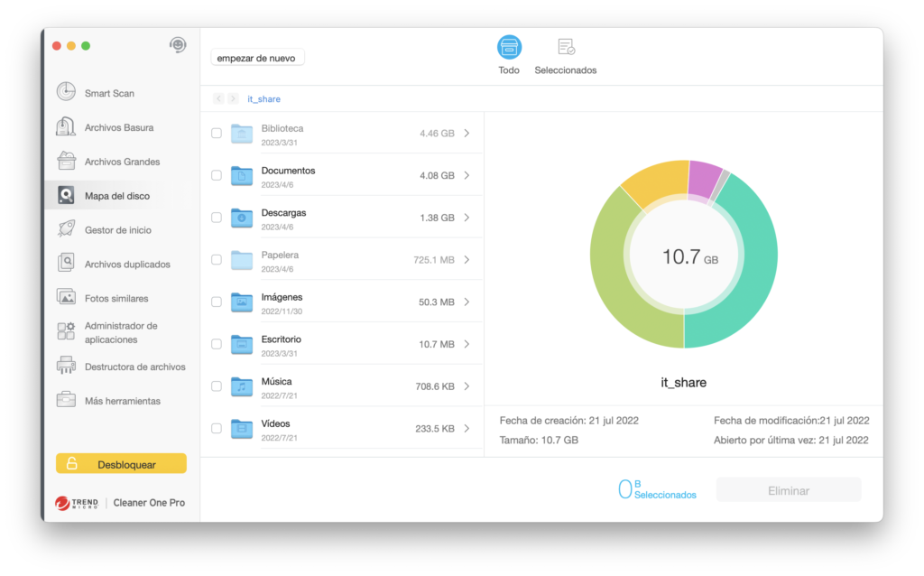
Task: Switch to the Todo tab
Action: pyautogui.click(x=509, y=55)
